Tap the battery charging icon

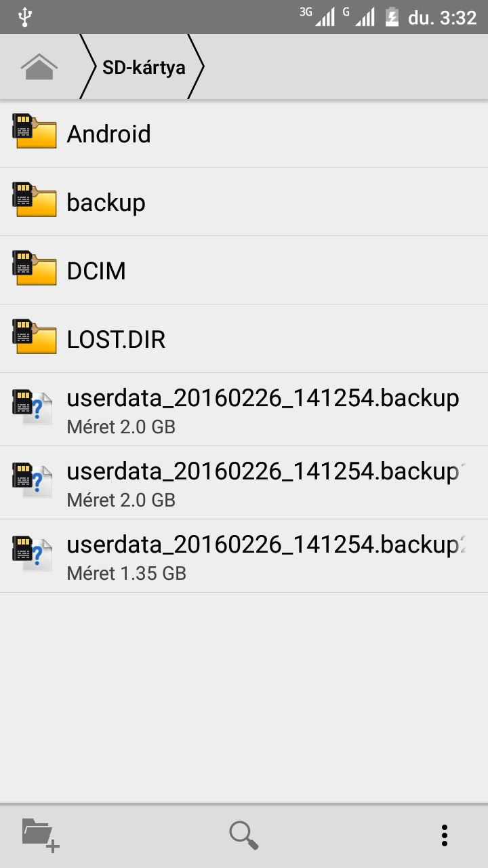coord(392,17)
